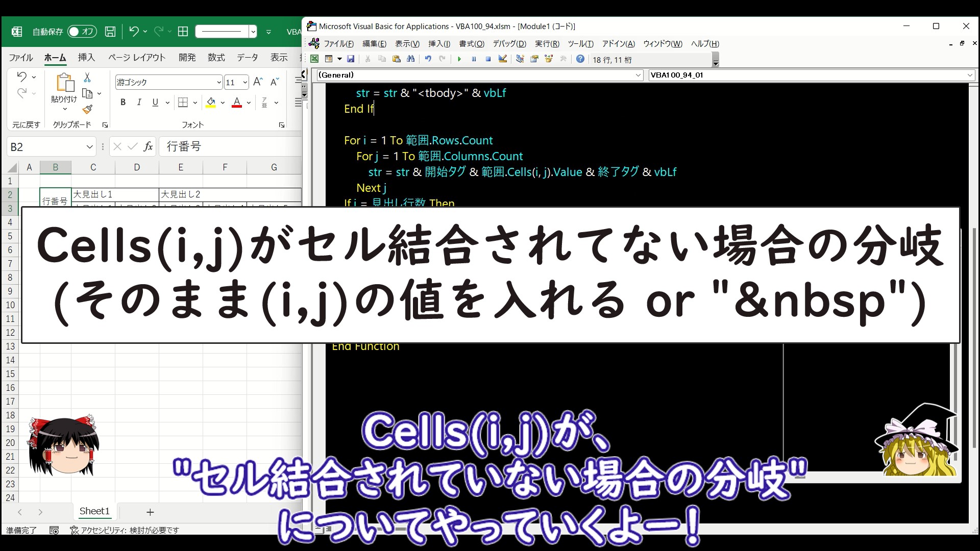This screenshot has height=551, width=980.
Task: Click the format painter brush in Excel
Action: 87,109
